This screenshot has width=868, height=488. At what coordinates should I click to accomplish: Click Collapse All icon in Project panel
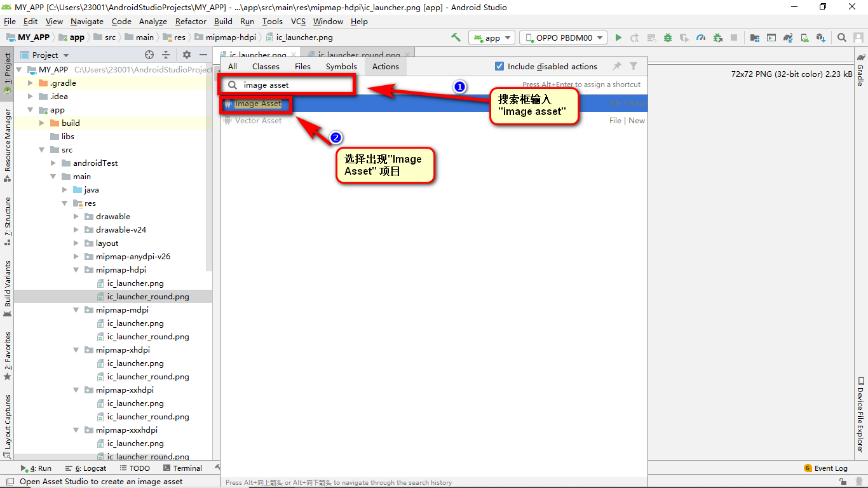coord(166,55)
